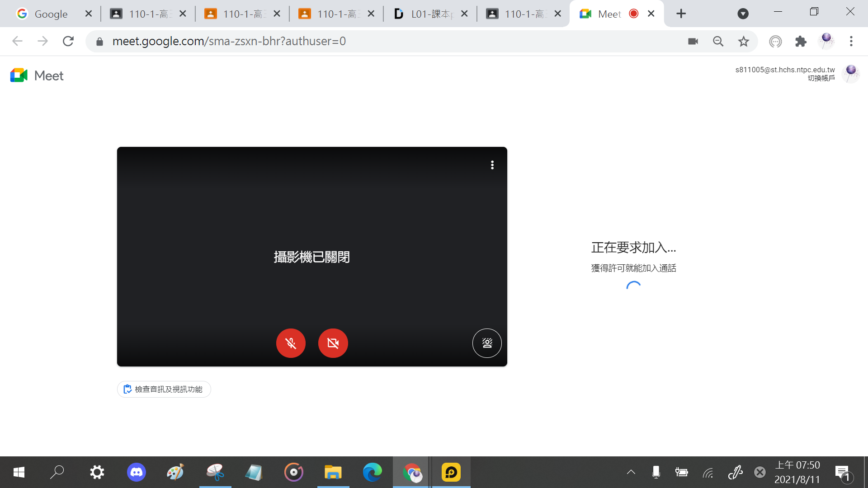Open the three-dot more options in video preview
Image resolution: width=868 pixels, height=488 pixels.
492,165
